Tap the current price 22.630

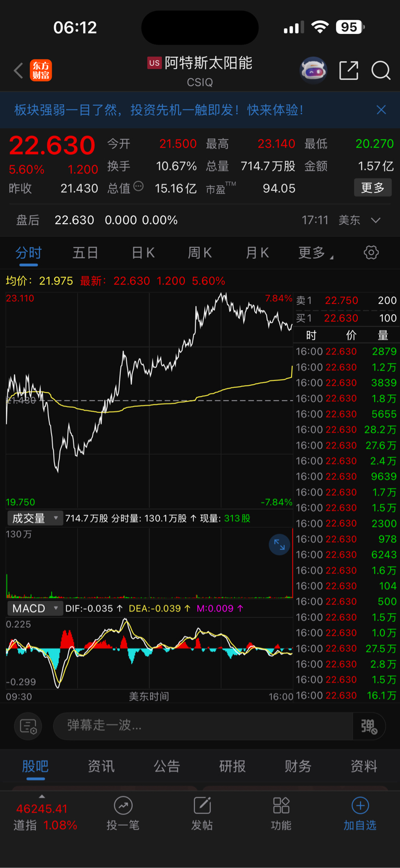[x=52, y=145]
